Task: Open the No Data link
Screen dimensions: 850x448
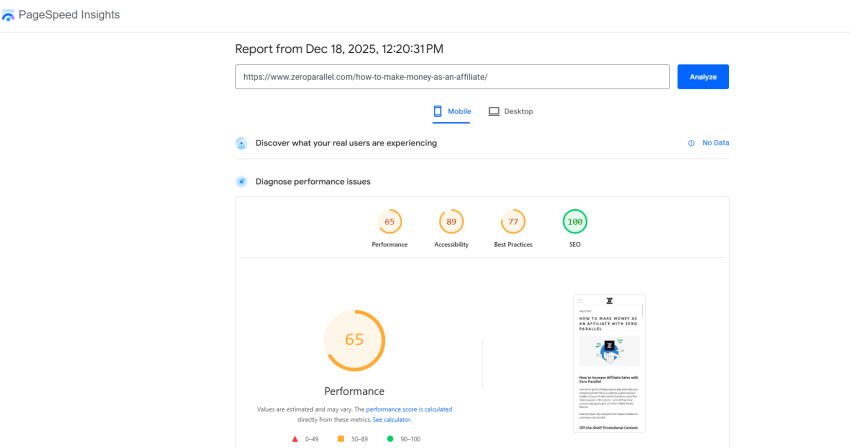Action: click(x=716, y=143)
